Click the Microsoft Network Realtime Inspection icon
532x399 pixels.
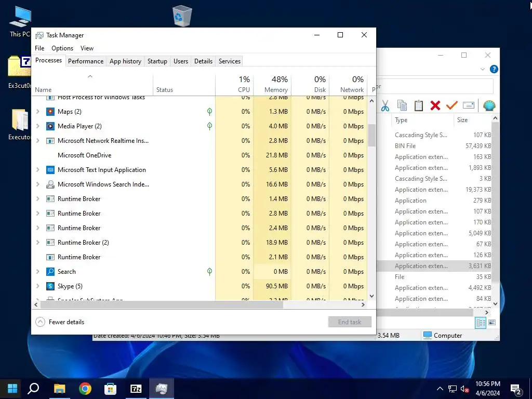click(50, 141)
